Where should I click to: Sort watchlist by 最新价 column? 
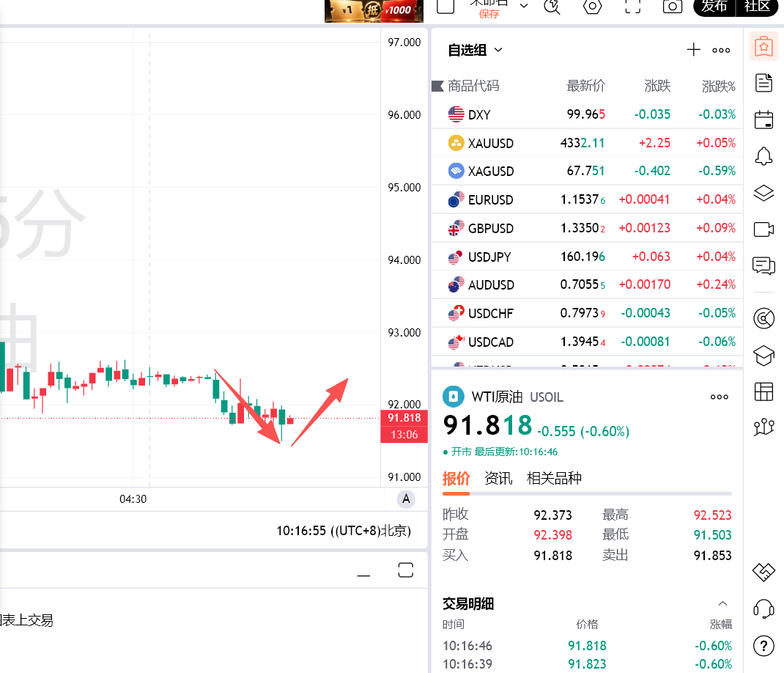tap(585, 86)
